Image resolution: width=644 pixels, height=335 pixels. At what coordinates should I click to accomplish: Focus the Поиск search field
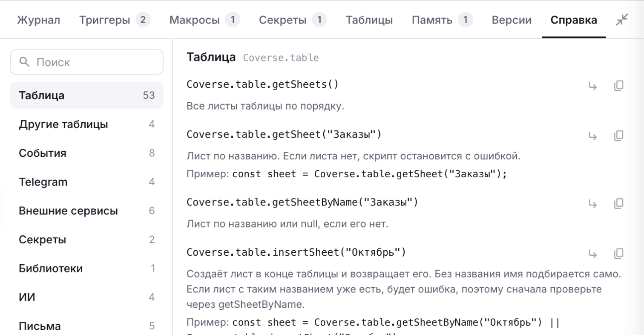pyautogui.click(x=87, y=62)
